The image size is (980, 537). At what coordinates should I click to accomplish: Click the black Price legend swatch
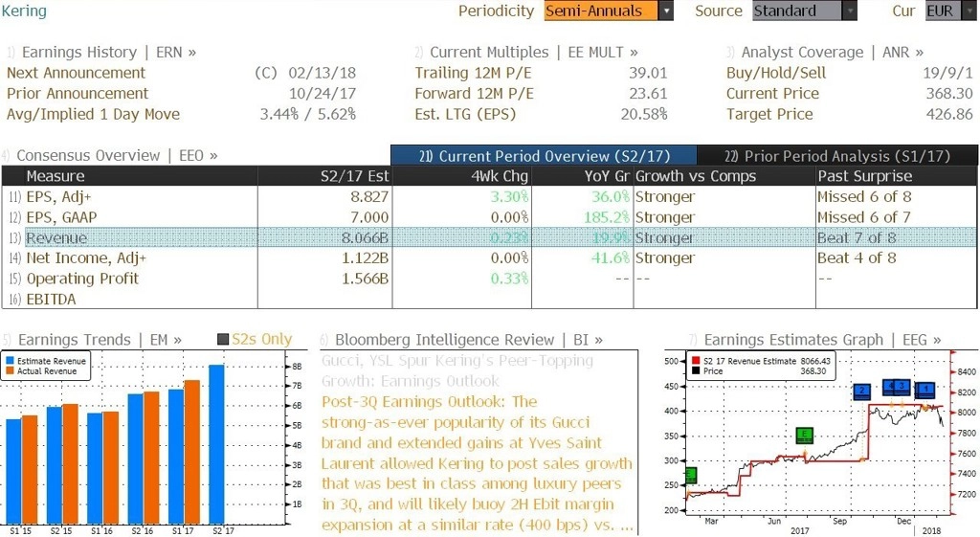[x=696, y=370]
